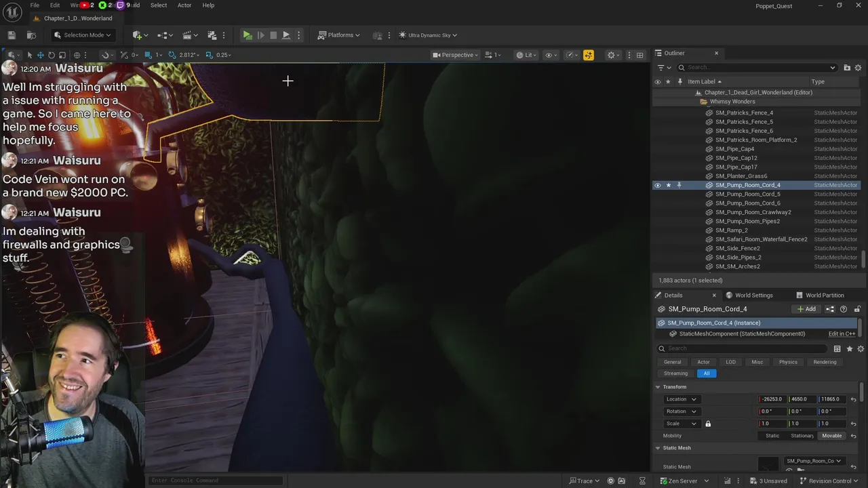Select the Physics filter button
Image resolution: width=868 pixels, height=488 pixels.
[x=788, y=362]
